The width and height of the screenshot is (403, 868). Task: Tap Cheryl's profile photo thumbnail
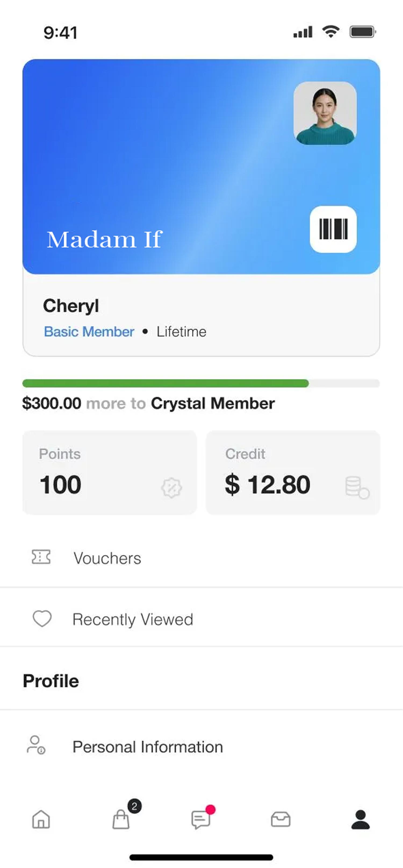tap(325, 113)
